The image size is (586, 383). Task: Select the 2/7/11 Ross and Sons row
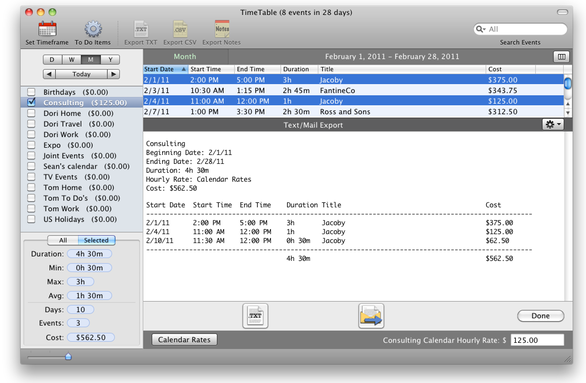(353, 112)
